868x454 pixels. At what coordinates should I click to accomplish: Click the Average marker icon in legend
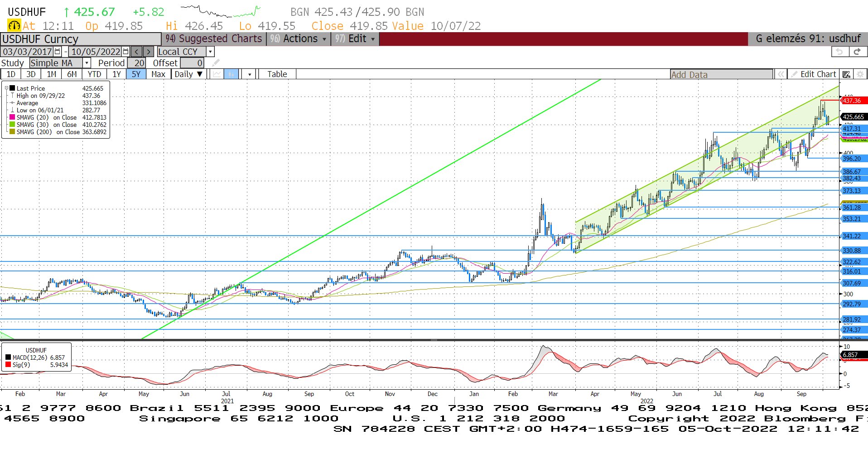pos(12,103)
